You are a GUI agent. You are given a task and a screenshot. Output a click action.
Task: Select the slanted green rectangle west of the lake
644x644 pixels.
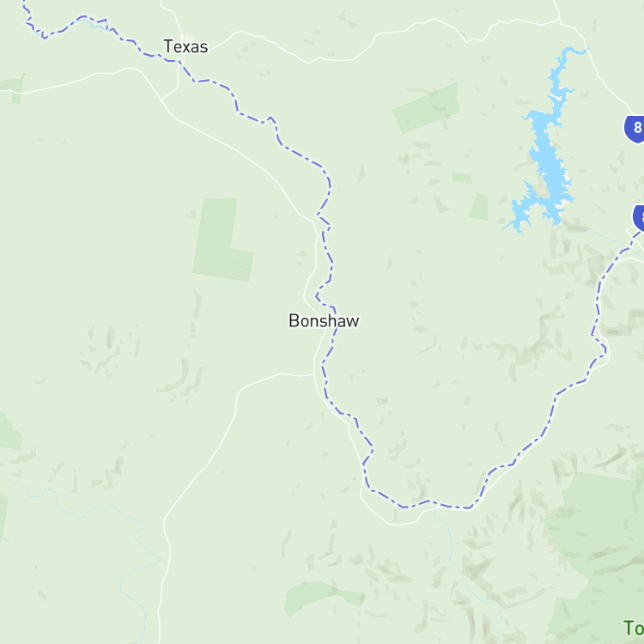click(426, 108)
